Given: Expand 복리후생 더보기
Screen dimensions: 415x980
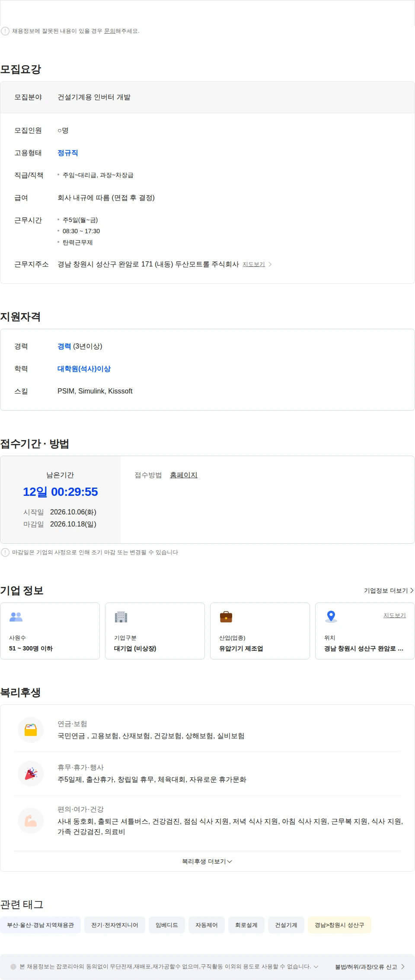Looking at the screenshot, I should [x=207, y=861].
